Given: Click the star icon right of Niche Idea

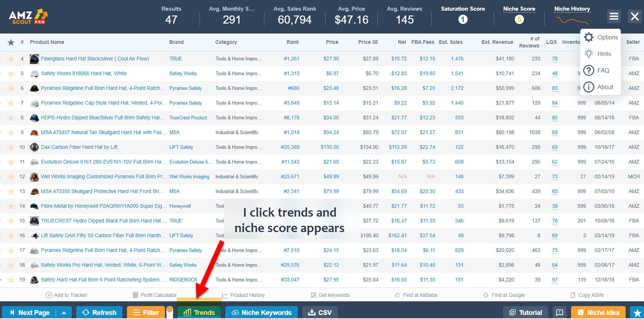Looking at the screenshot, I should pyautogui.click(x=637, y=312).
